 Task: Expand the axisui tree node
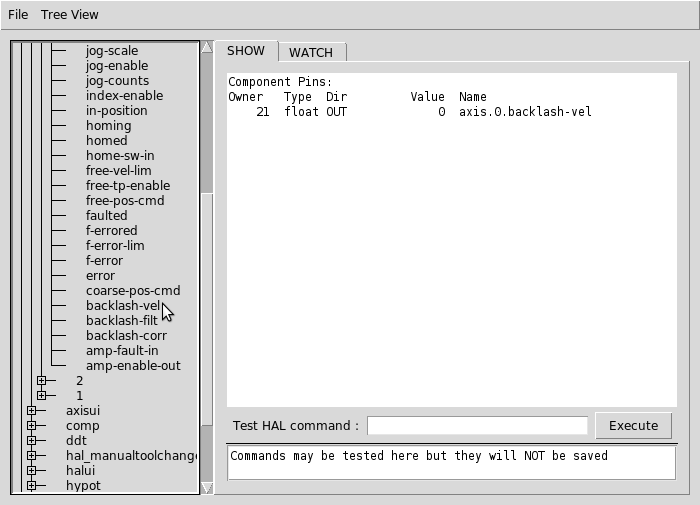click(x=31, y=410)
